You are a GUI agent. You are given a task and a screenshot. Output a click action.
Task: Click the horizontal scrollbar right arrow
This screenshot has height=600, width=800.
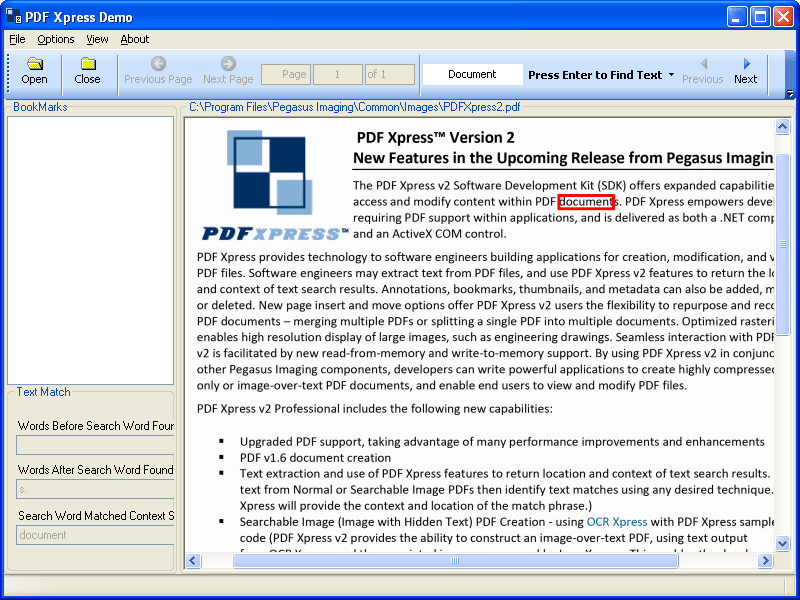pyautogui.click(x=765, y=561)
